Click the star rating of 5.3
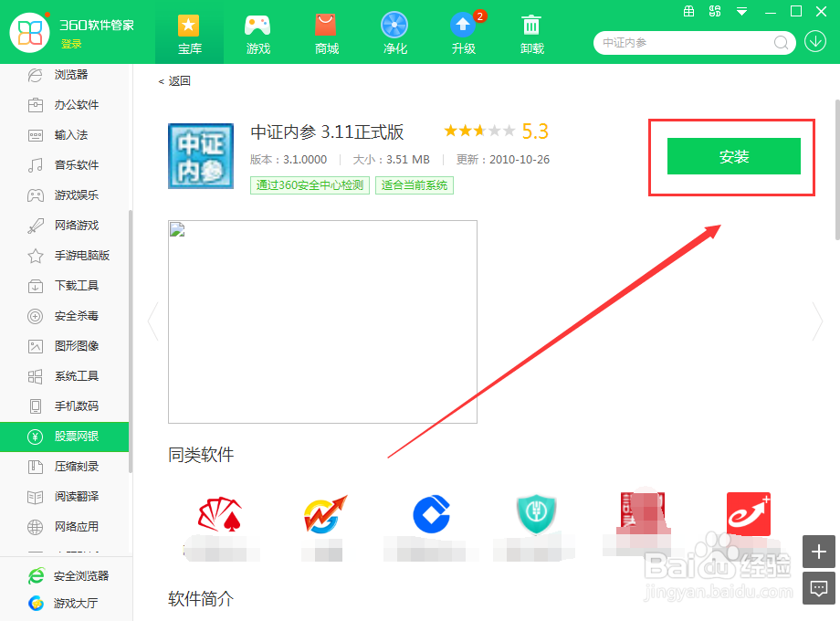The height and width of the screenshot is (621, 840). (479, 131)
